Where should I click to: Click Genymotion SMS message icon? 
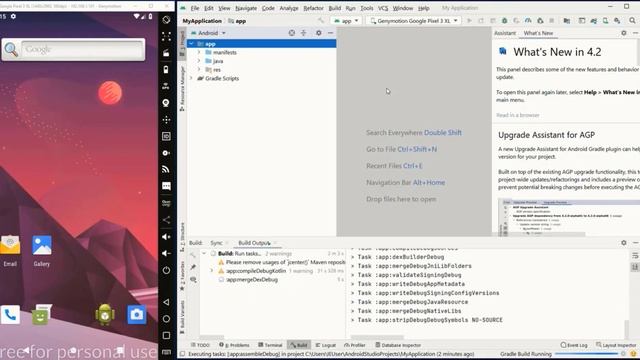166,186
